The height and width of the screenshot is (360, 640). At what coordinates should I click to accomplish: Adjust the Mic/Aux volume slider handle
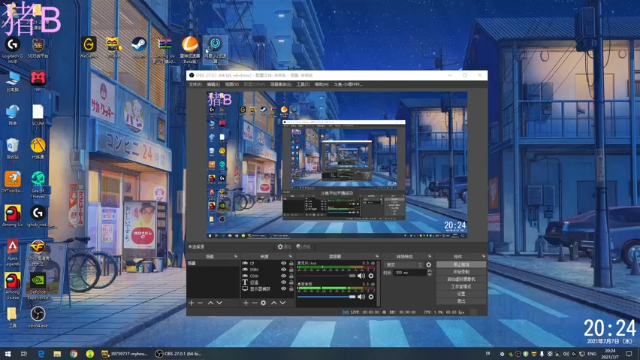click(x=352, y=276)
